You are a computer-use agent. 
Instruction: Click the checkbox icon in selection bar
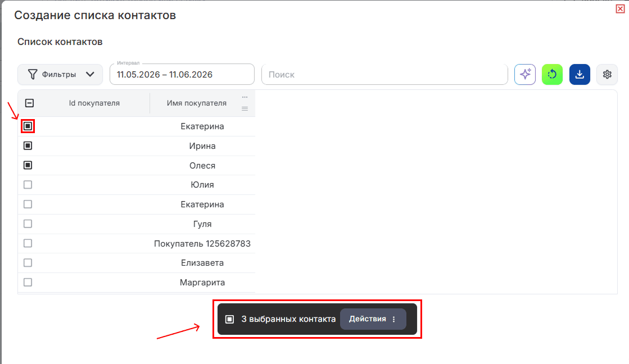(229, 319)
